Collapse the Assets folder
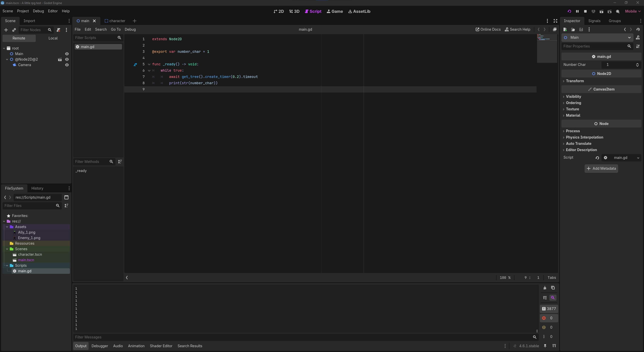The height and width of the screenshot is (352, 644). tap(7, 227)
